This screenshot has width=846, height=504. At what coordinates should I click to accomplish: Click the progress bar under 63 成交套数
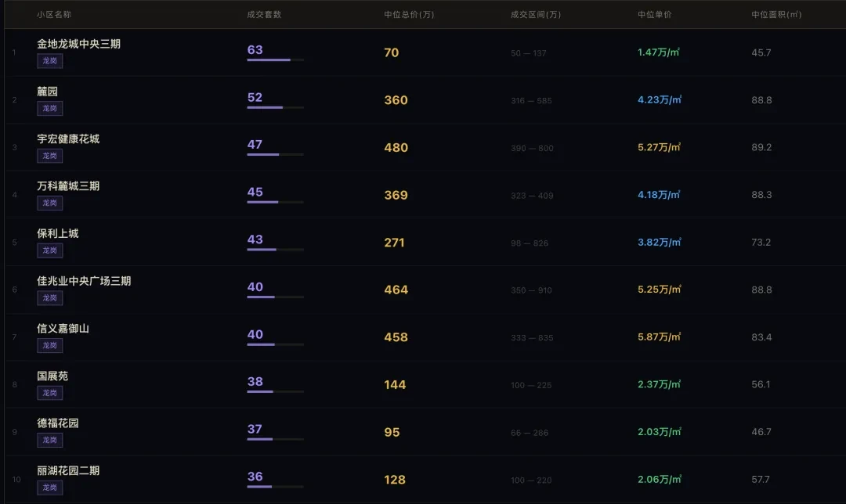coord(275,60)
